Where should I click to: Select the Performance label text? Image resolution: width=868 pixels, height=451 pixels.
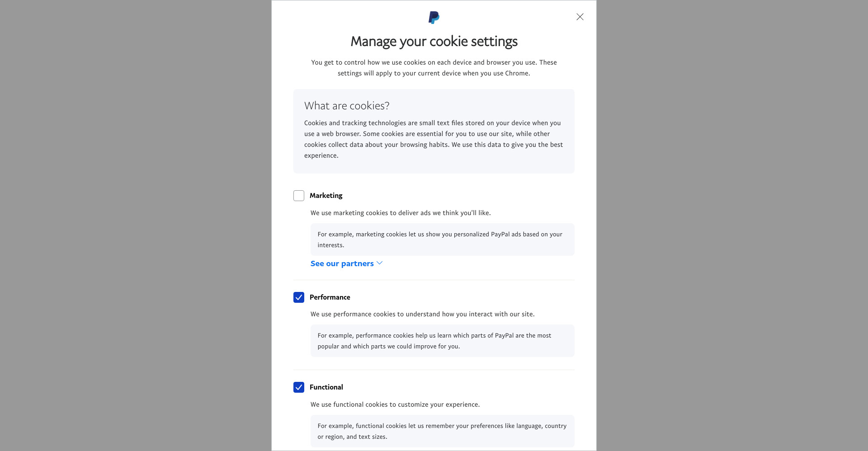pos(330,297)
